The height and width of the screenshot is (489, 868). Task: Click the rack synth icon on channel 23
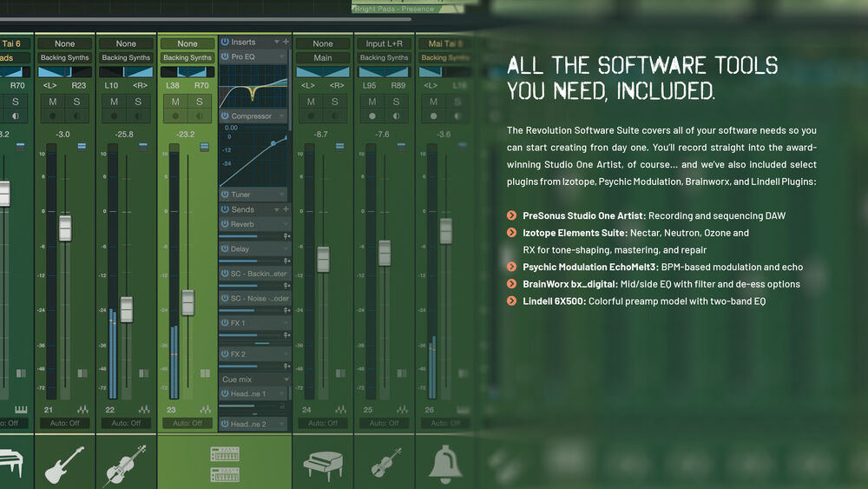(225, 465)
